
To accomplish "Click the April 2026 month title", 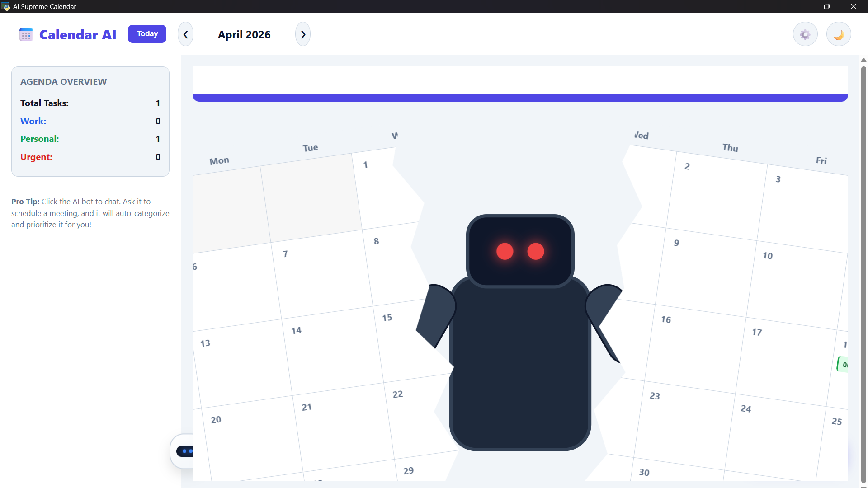I will click(244, 35).
